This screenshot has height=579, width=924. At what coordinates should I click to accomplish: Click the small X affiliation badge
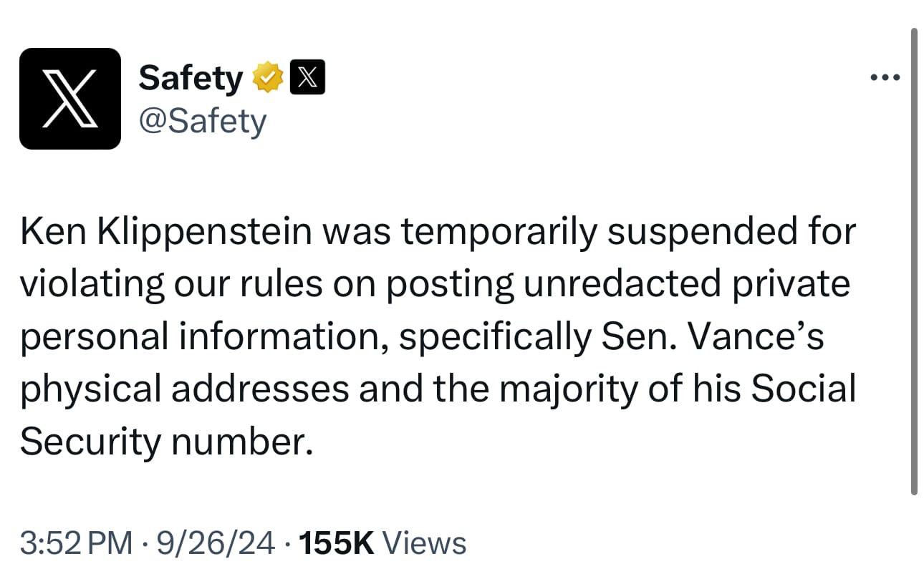(x=307, y=77)
